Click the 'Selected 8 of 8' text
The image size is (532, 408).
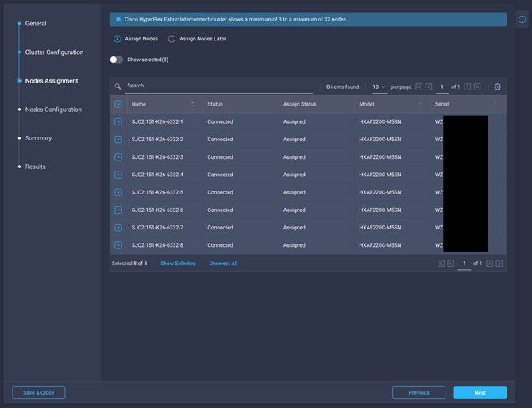click(129, 264)
